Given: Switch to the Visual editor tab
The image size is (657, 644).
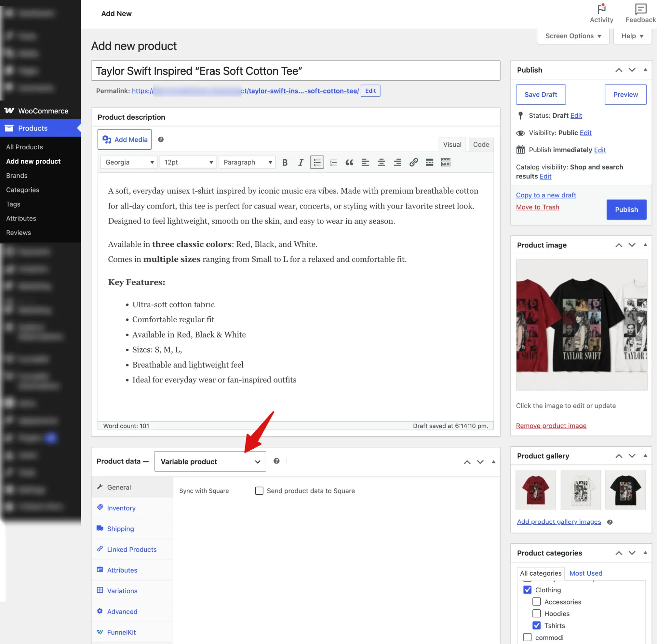Looking at the screenshot, I should [452, 145].
